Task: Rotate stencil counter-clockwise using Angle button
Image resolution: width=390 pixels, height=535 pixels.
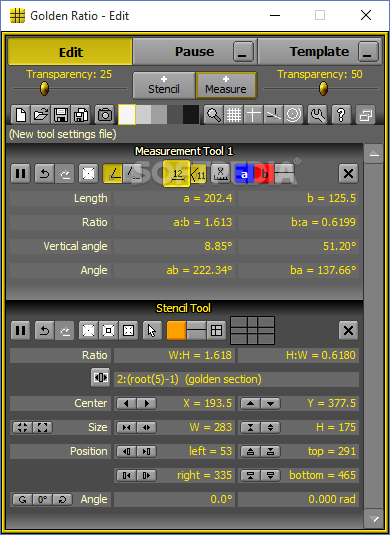Action: [x=23, y=500]
